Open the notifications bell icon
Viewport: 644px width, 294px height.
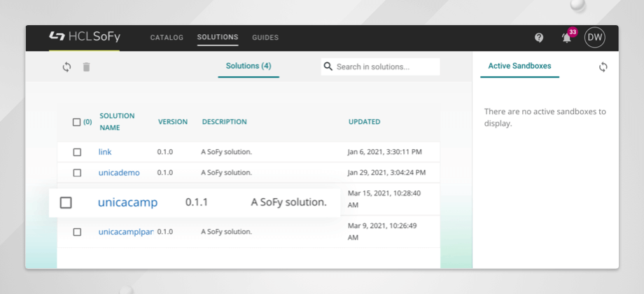(566, 38)
